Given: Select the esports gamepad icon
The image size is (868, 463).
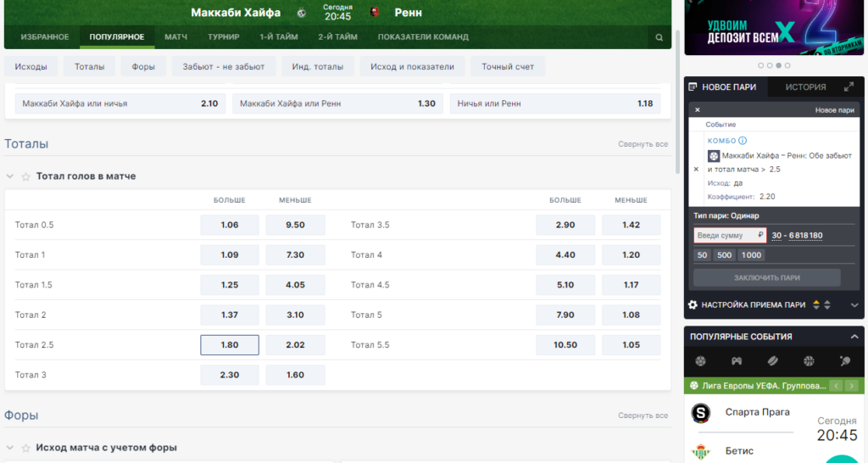Looking at the screenshot, I should point(737,361).
